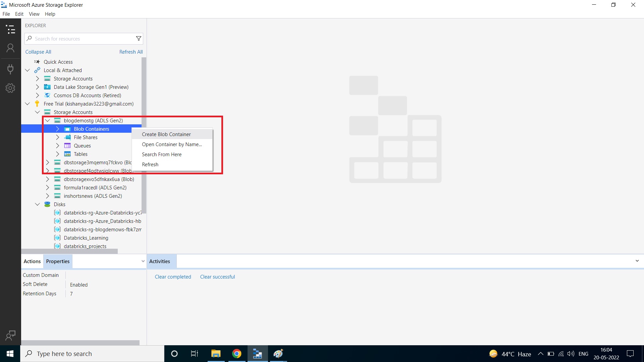Click the Quick Access star icon
Screen dimensions: 644x362
[x=37, y=62]
